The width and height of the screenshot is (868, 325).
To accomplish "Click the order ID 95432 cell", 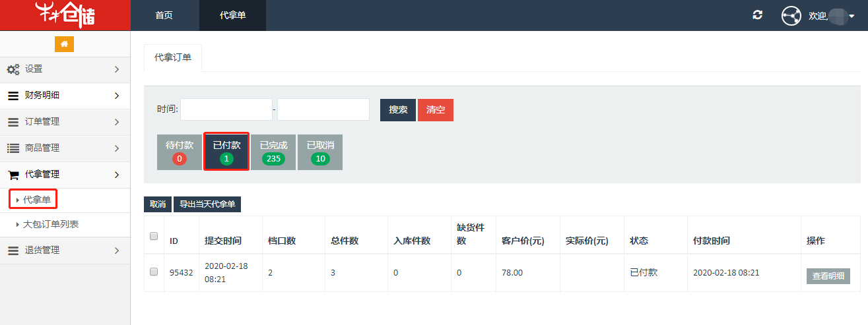I will tap(181, 272).
